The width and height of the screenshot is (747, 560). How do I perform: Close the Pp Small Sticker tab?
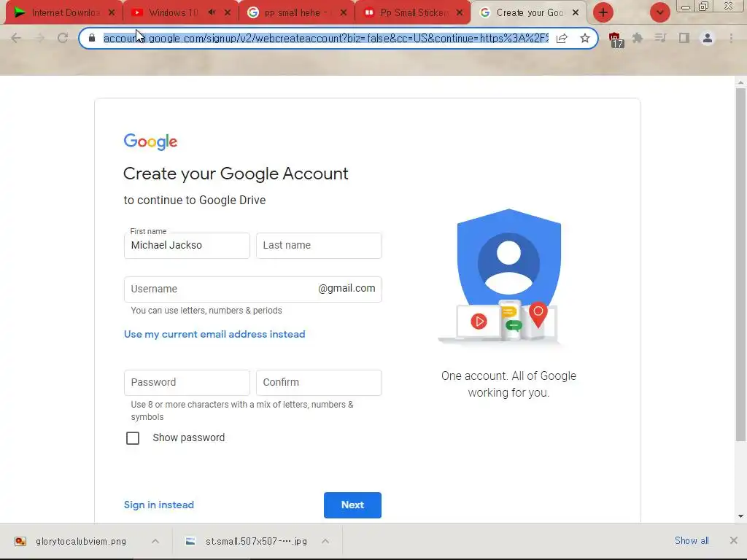click(460, 12)
